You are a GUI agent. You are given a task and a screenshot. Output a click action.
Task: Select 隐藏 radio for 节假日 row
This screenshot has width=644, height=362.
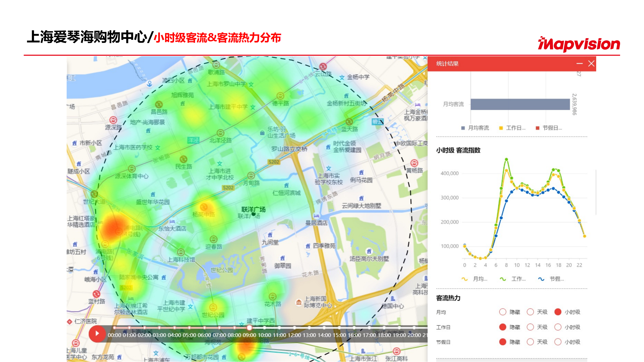(x=502, y=342)
